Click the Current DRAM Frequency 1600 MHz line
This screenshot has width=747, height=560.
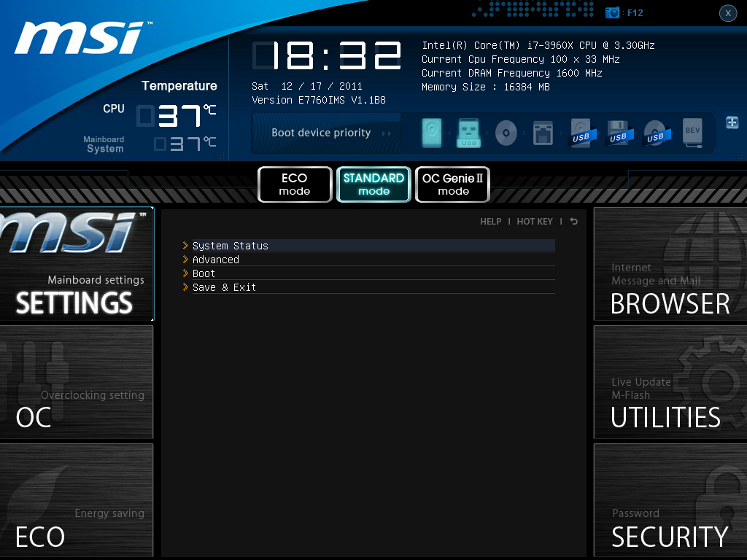tap(511, 73)
